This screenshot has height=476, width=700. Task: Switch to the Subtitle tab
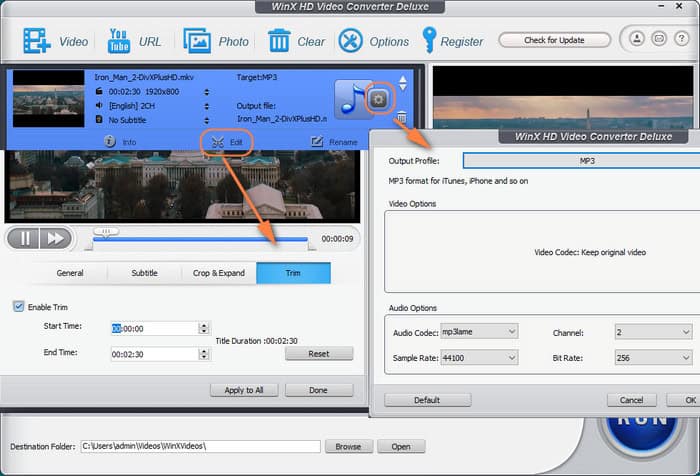(144, 273)
